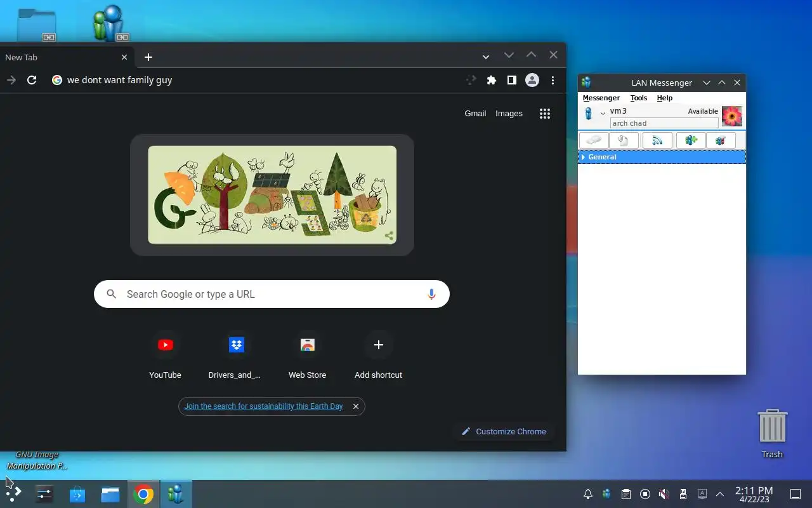812x508 pixels.
Task: Click the blue user status icon beside vm3
Action: pos(589,114)
